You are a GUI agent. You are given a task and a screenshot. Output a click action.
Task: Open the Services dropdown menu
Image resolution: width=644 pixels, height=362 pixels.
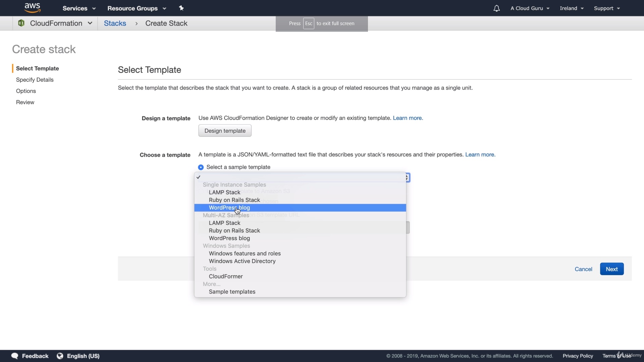(79, 8)
